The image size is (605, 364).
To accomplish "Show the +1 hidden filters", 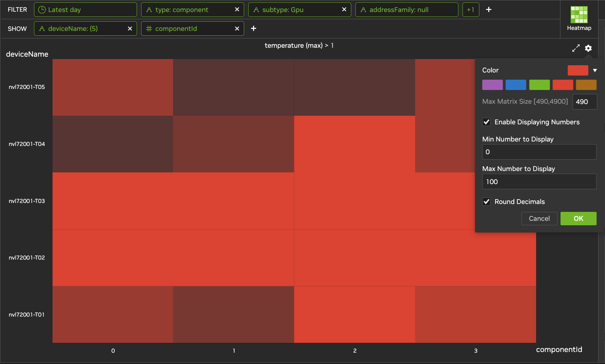I will pyautogui.click(x=471, y=10).
